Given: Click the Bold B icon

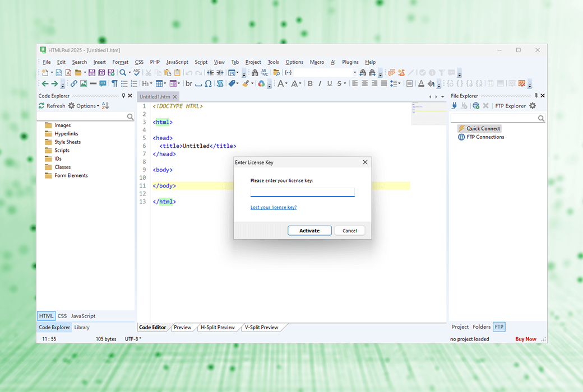Looking at the screenshot, I should [x=310, y=83].
